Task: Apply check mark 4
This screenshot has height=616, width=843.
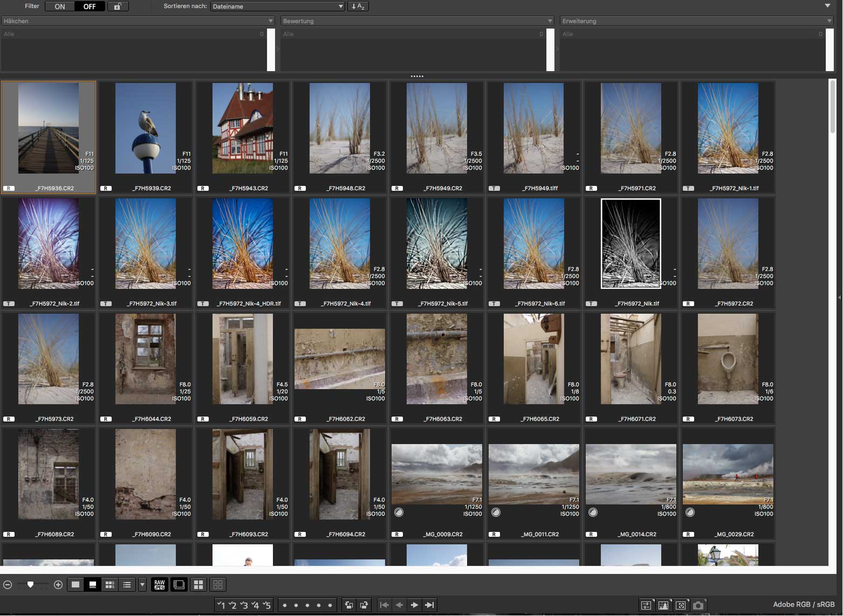Action: pyautogui.click(x=256, y=605)
